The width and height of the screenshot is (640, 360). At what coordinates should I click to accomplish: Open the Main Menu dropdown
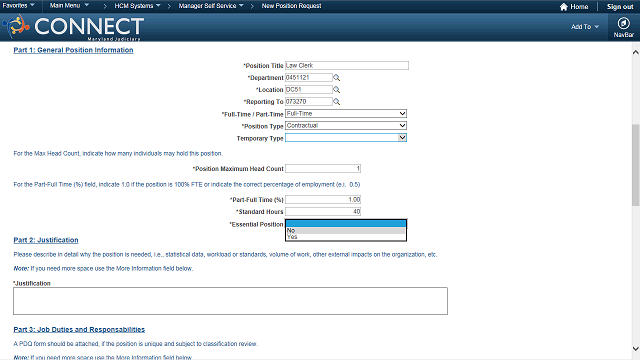(x=69, y=6)
